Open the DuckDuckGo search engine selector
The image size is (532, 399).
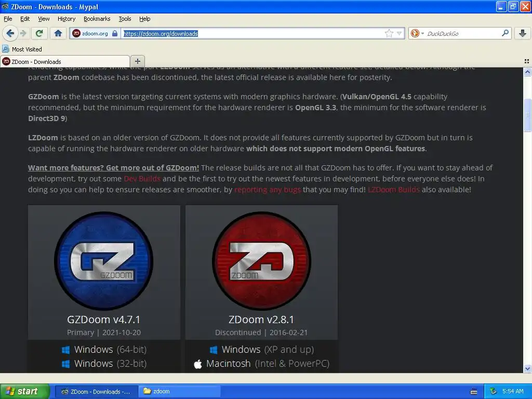[417, 33]
